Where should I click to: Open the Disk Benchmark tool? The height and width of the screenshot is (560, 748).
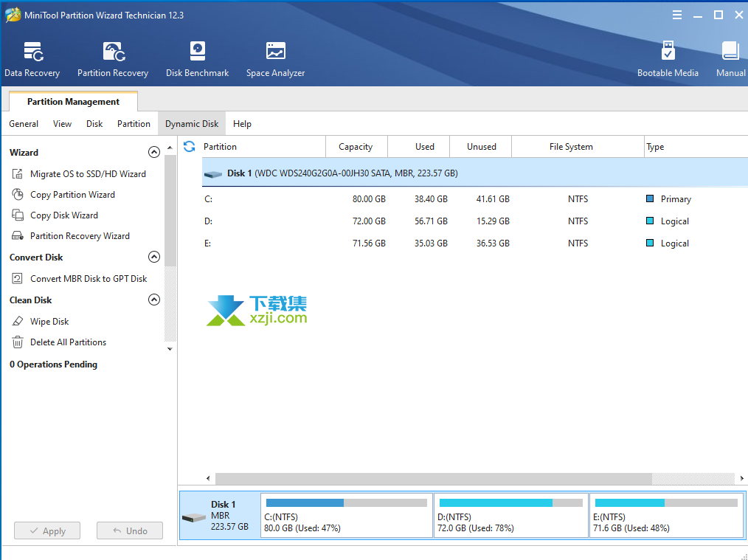coord(197,60)
